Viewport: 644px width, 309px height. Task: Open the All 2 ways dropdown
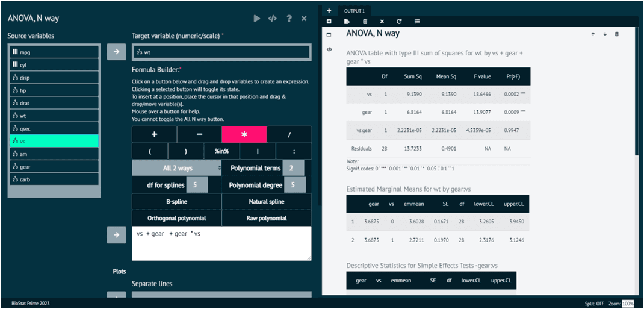point(176,168)
